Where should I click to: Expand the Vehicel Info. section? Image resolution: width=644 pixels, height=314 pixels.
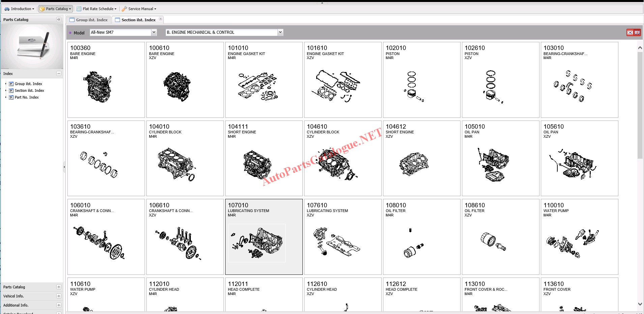59,296
